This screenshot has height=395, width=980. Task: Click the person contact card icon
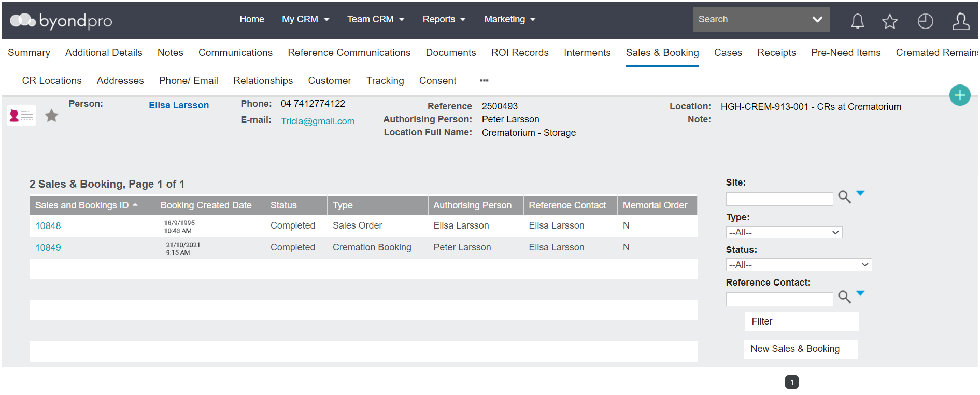(22, 115)
